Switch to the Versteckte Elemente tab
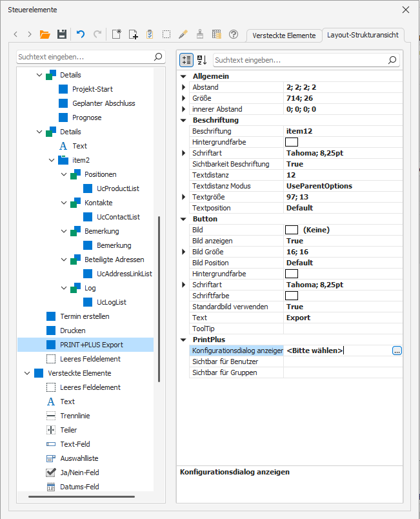420x519 pixels. [x=284, y=36]
